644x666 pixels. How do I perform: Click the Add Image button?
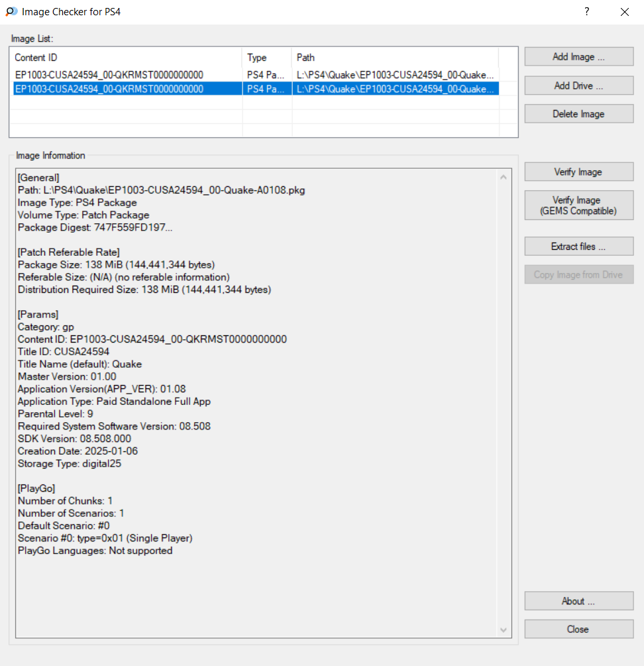tap(578, 56)
